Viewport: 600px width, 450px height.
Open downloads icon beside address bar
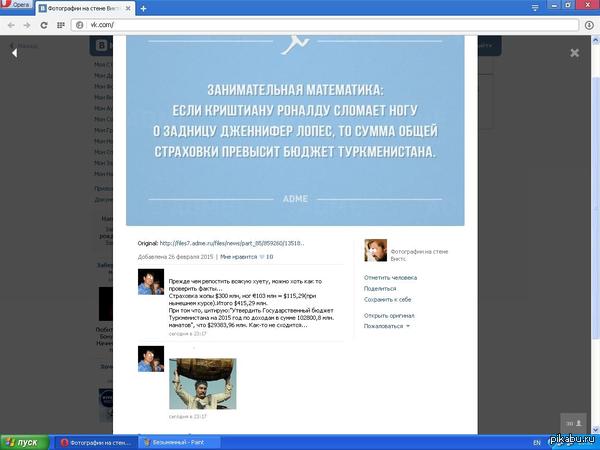coord(589,25)
